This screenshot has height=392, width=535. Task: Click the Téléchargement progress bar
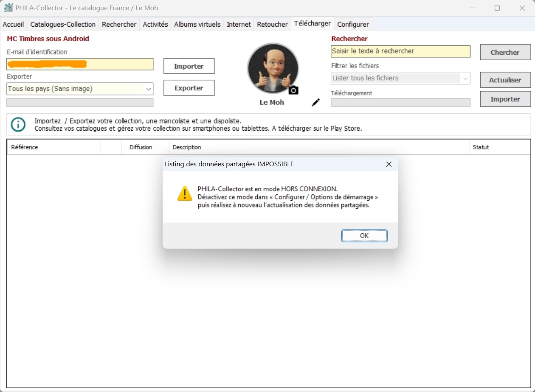400,103
